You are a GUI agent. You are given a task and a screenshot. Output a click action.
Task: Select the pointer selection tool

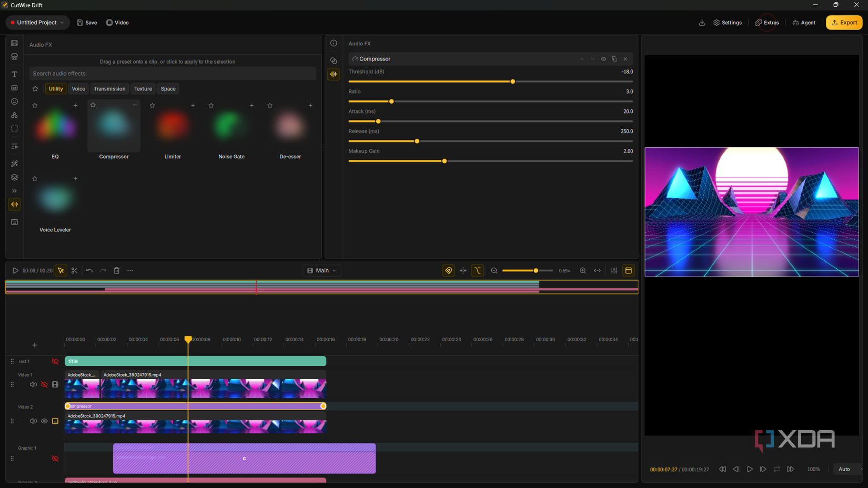[61, 270]
